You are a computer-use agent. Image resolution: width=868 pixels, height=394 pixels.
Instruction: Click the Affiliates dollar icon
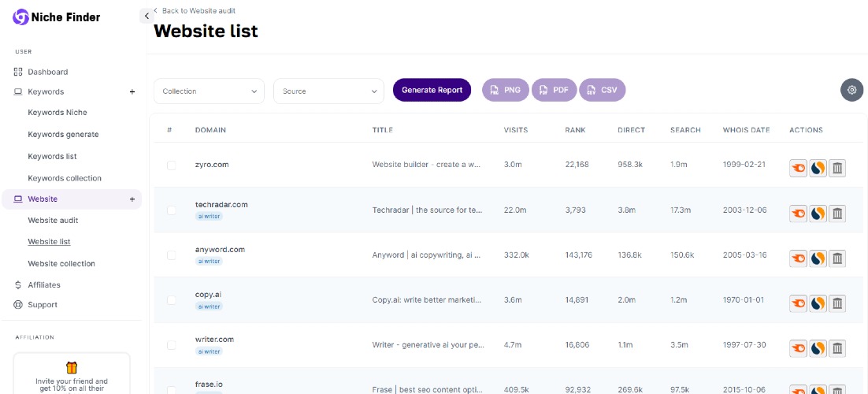(17, 284)
